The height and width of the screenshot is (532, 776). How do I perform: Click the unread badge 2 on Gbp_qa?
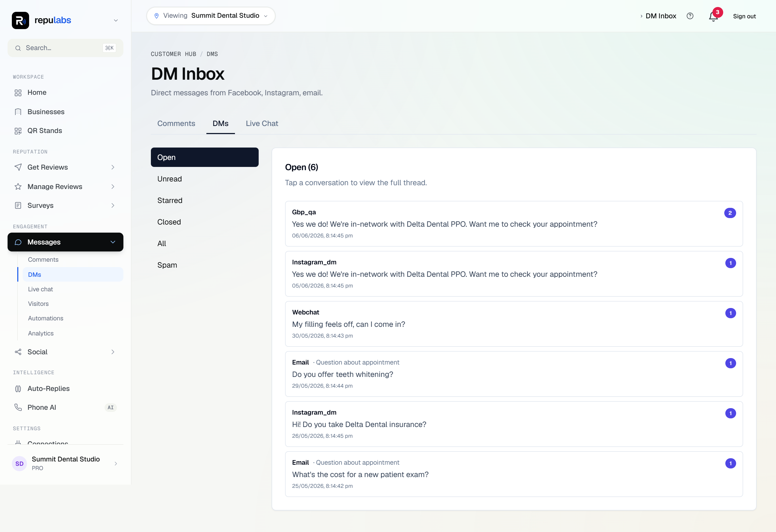(x=730, y=213)
